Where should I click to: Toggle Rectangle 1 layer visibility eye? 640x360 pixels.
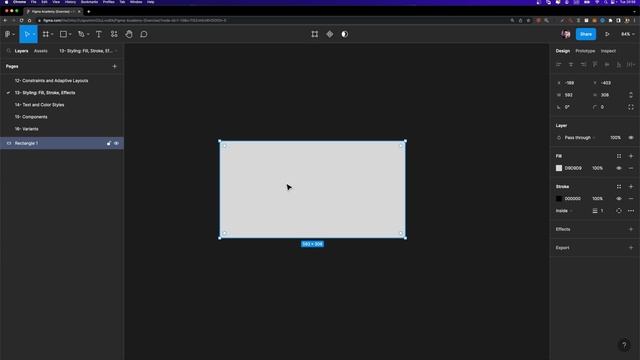117,143
